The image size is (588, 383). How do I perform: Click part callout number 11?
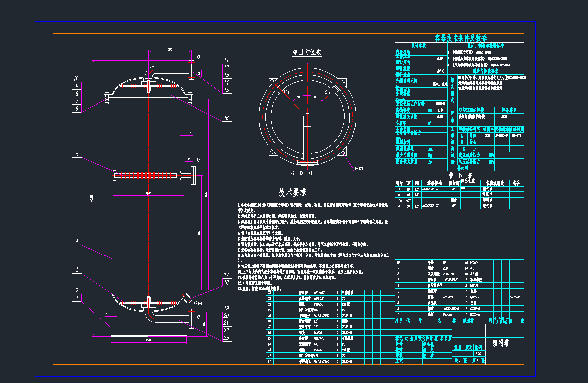click(226, 60)
